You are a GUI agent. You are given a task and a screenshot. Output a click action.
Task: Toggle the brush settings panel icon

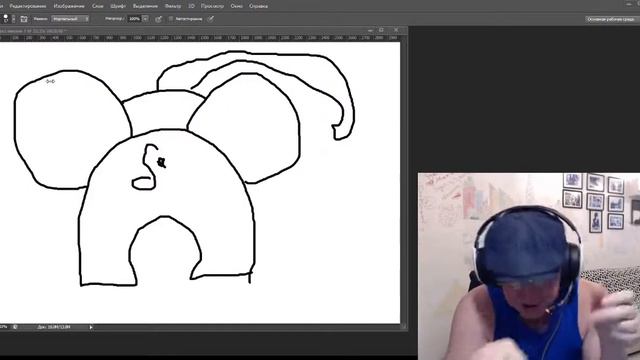(x=24, y=19)
